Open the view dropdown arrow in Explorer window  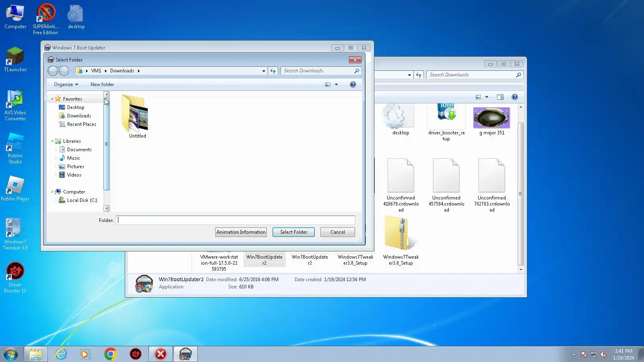(487, 97)
